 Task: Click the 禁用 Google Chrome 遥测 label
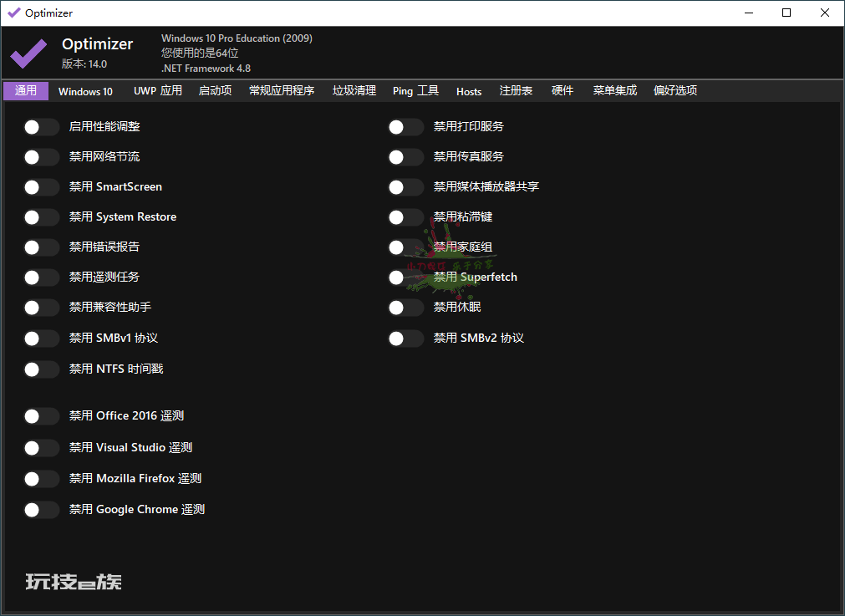point(137,509)
